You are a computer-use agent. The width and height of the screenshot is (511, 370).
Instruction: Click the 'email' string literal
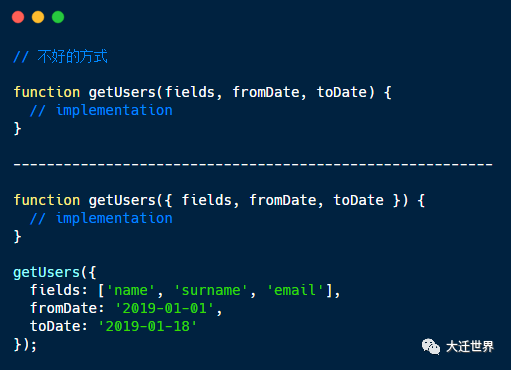(x=295, y=290)
